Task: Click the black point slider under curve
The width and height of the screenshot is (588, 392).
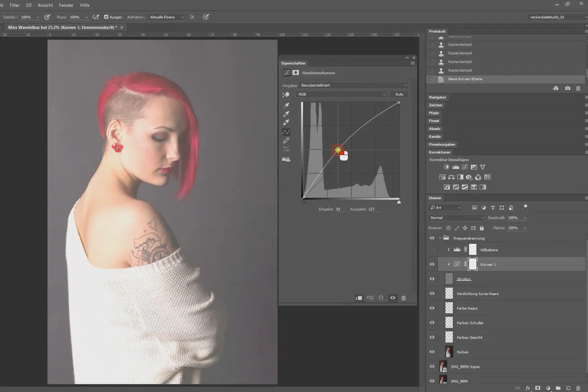Action: pos(303,201)
